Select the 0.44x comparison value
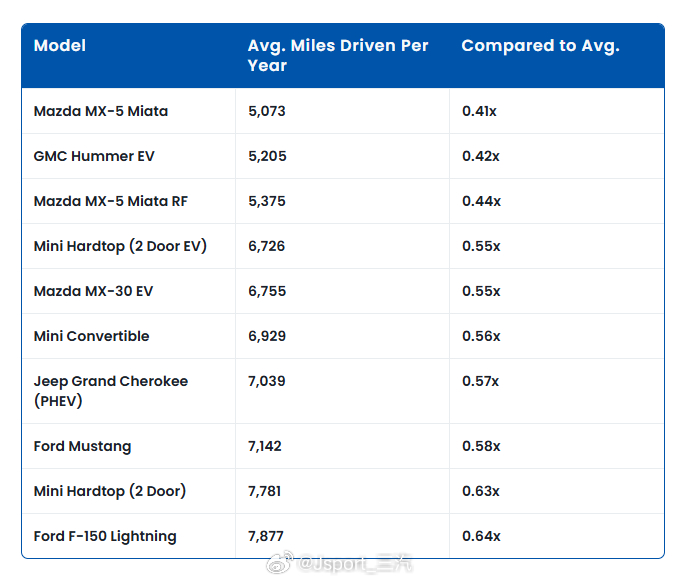Image resolution: width=682 pixels, height=582 pixels. coord(481,201)
